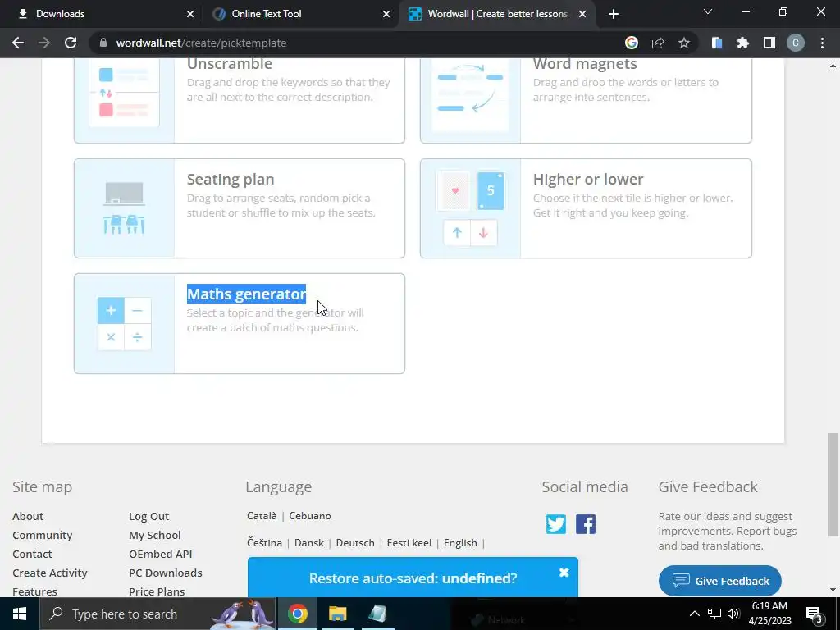Click the share page icon

pos(658,43)
